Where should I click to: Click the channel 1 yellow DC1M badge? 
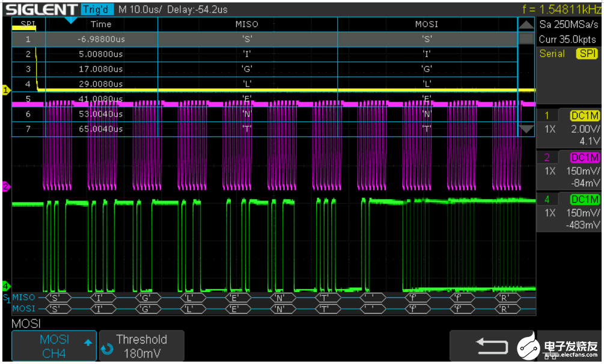pos(585,115)
